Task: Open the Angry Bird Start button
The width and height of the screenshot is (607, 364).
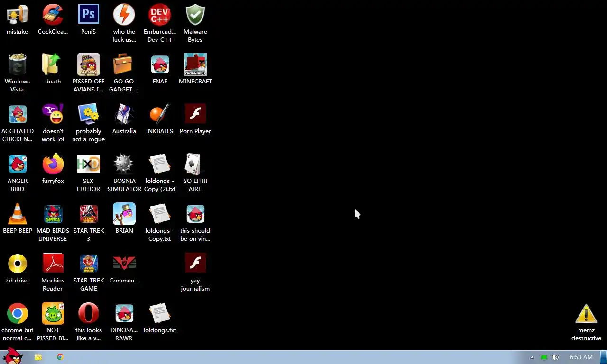Action: pos(13,356)
